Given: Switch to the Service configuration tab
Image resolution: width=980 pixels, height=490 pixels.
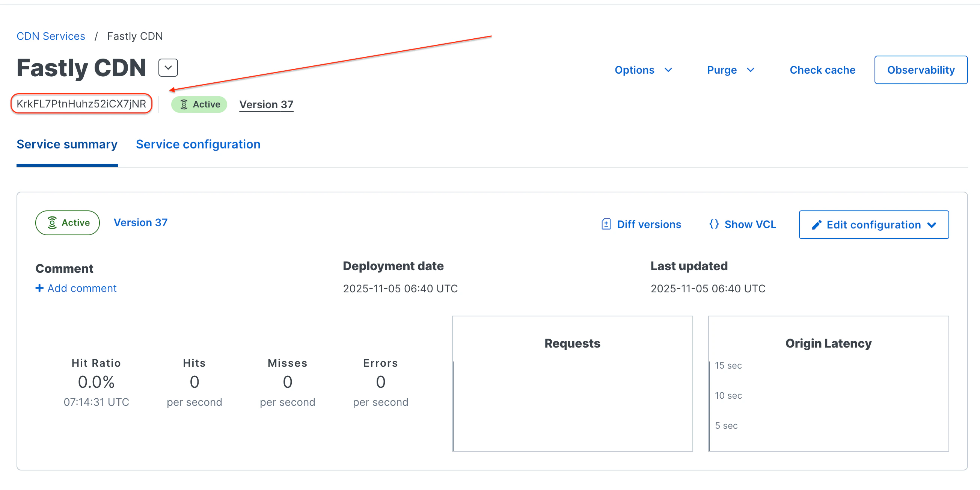Looking at the screenshot, I should 198,144.
